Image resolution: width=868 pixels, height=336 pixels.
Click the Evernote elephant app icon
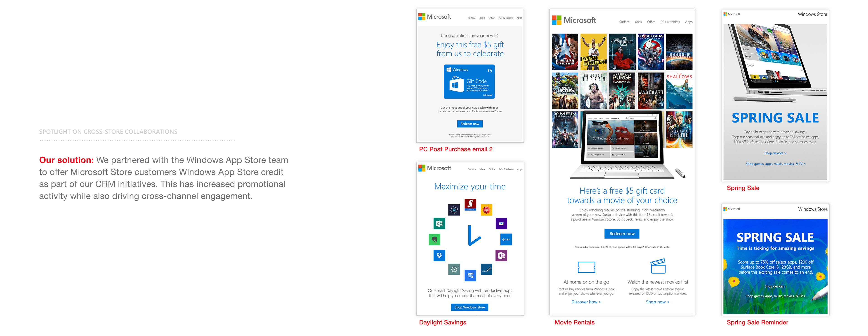point(434,240)
